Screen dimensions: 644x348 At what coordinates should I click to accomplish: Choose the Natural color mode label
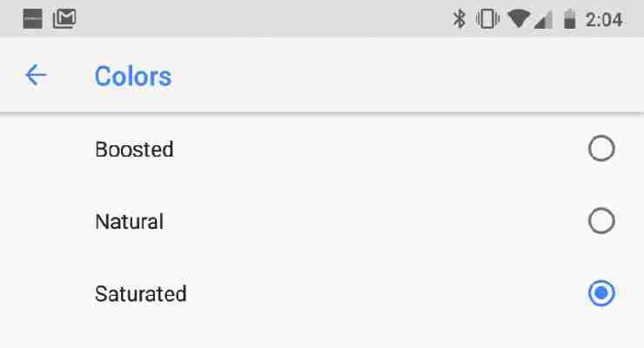pyautogui.click(x=129, y=222)
